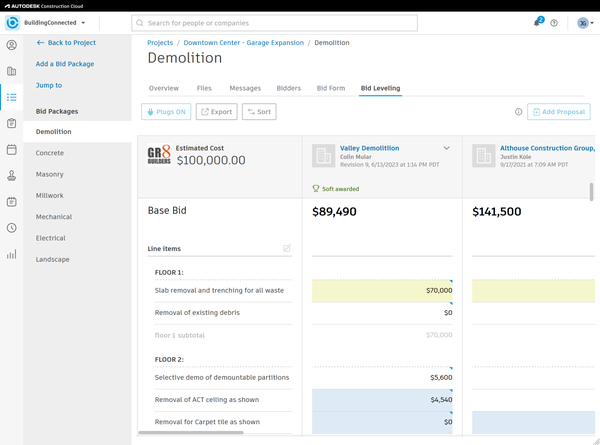
Task: Click the $89,490 base bid amount
Action: tap(334, 212)
